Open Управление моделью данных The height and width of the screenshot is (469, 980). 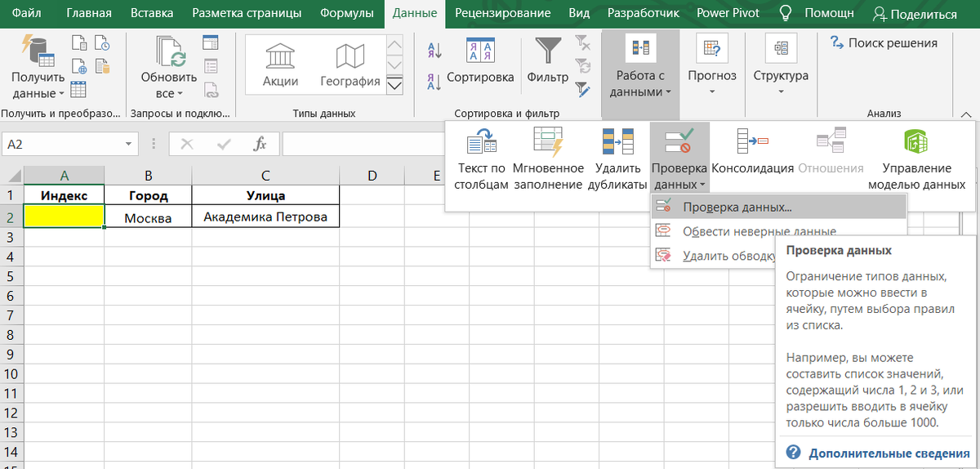[915, 141]
